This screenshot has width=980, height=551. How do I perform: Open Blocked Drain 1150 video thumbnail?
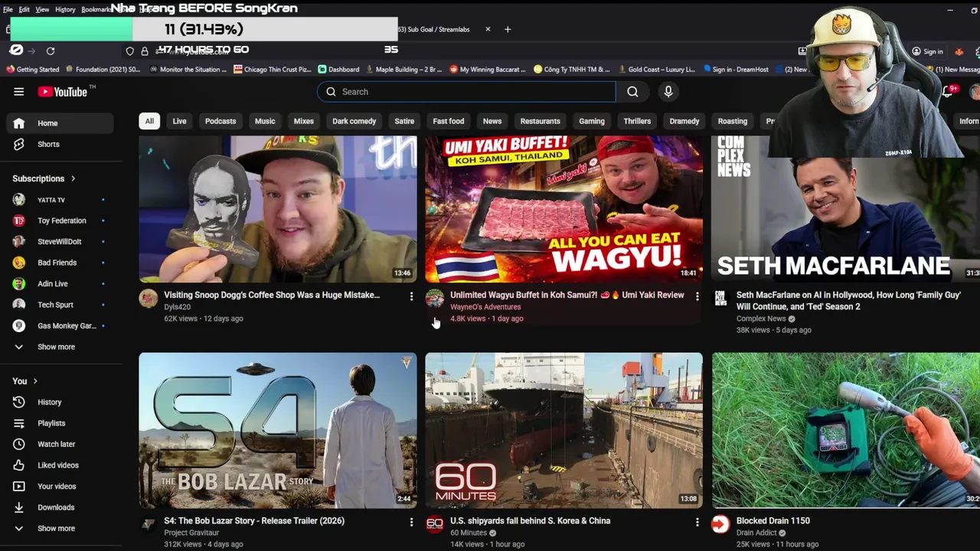tap(846, 430)
